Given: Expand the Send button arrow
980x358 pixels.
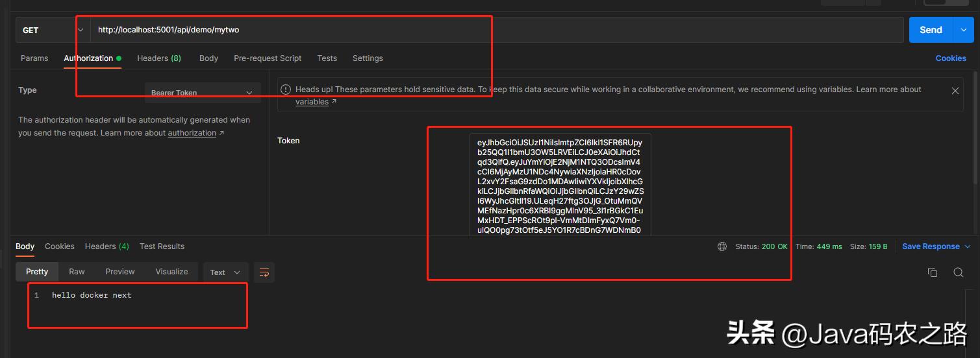Looking at the screenshot, I should coord(962,30).
